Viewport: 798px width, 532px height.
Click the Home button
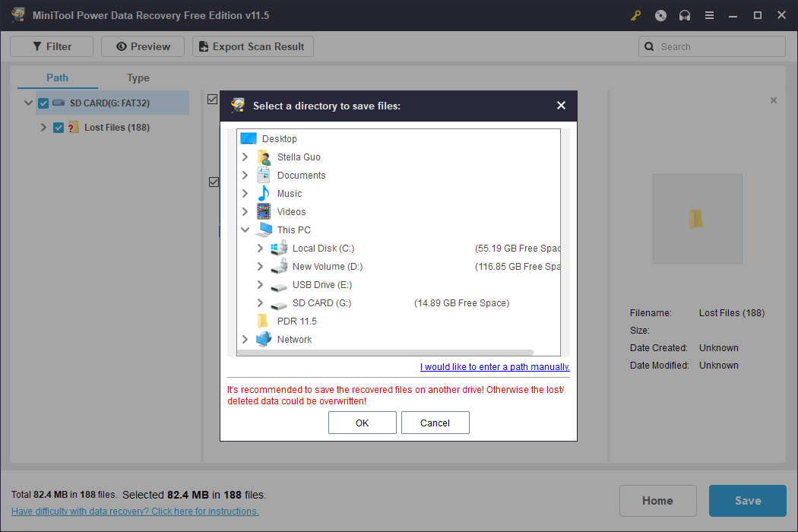(657, 500)
